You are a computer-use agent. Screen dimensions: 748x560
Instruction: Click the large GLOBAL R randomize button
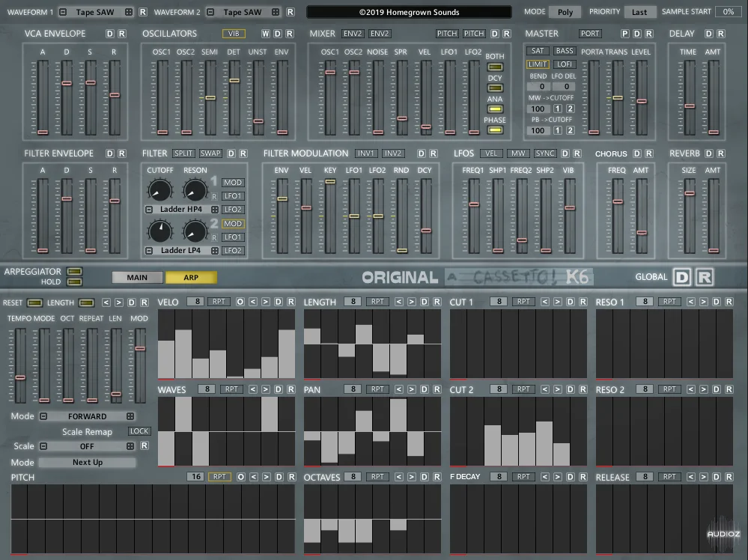(705, 277)
